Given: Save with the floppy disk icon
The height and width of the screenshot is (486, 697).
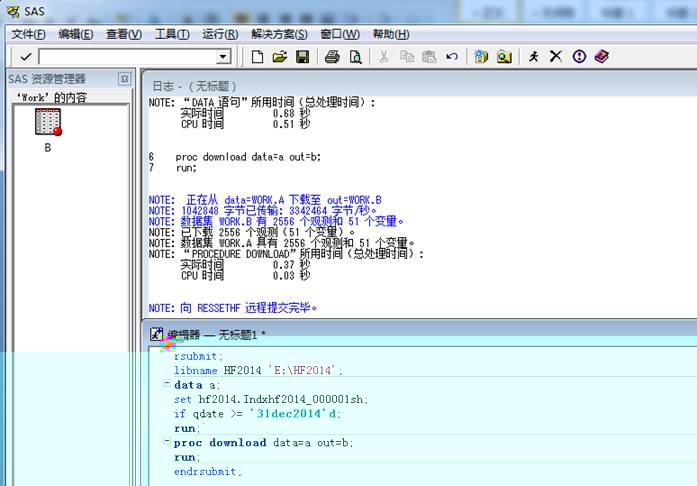Looking at the screenshot, I should click(303, 57).
